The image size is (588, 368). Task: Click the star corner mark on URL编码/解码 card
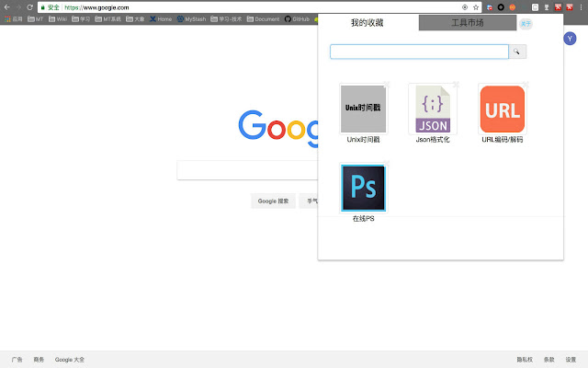point(526,85)
